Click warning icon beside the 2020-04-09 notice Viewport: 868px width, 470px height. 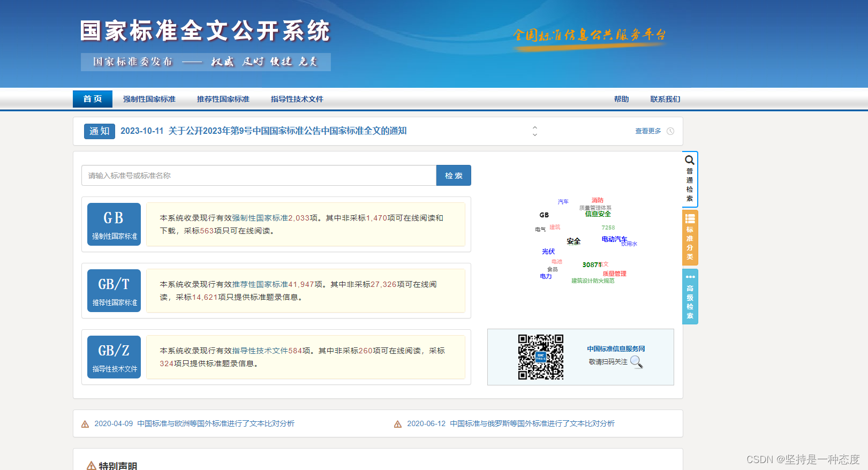coord(85,424)
